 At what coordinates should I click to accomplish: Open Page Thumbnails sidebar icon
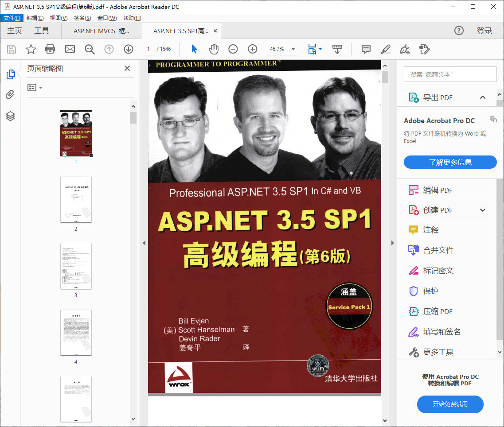[x=11, y=74]
